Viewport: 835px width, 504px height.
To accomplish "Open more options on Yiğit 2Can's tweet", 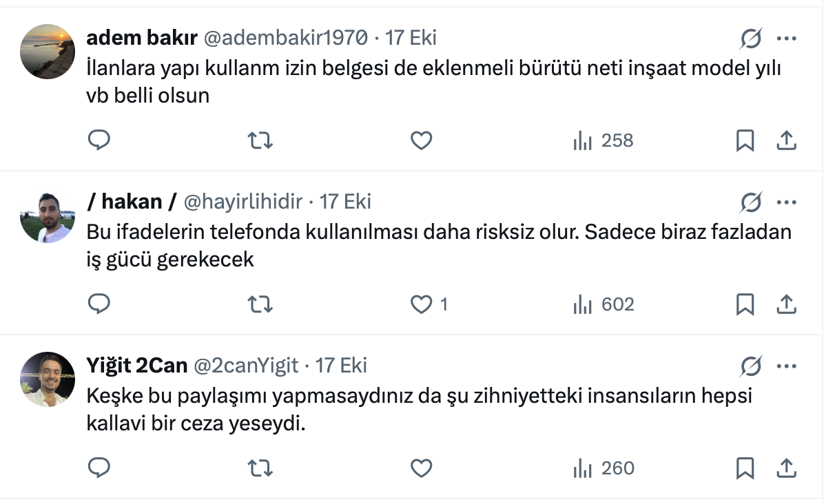I will [x=786, y=366].
